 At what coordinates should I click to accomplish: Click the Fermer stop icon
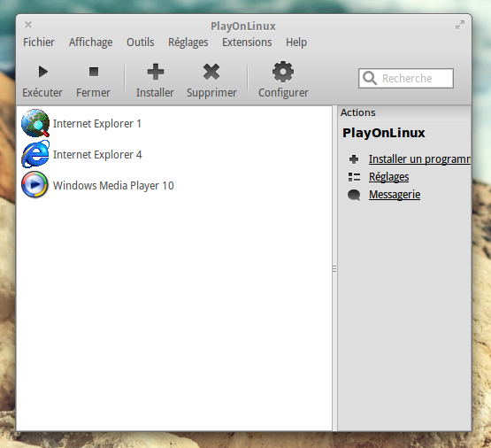coord(94,72)
